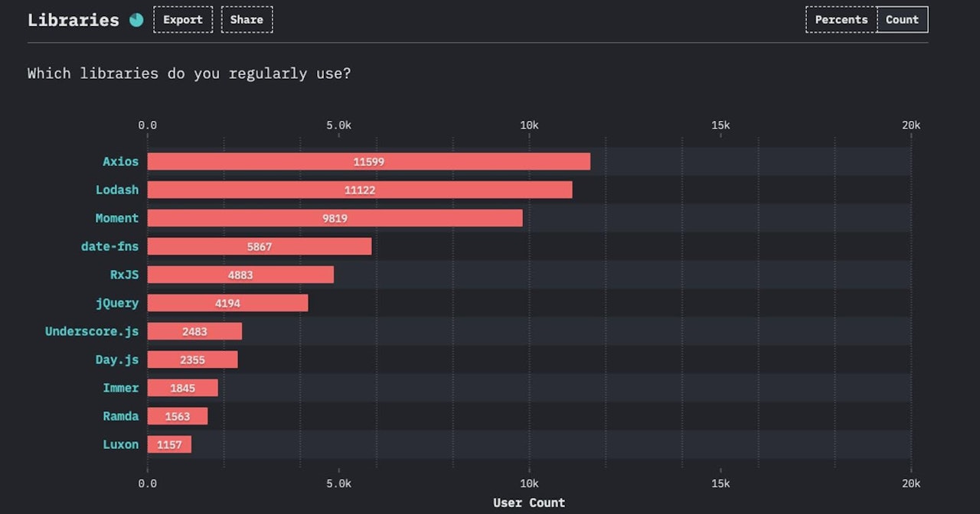Click the Share button
The image size is (980, 514).
click(x=247, y=20)
